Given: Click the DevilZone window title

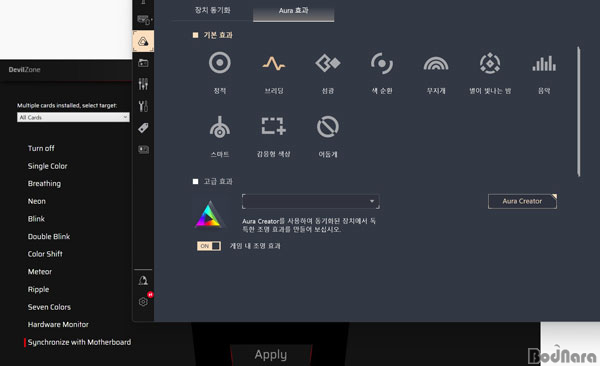Looking at the screenshot, I should tap(24, 70).
